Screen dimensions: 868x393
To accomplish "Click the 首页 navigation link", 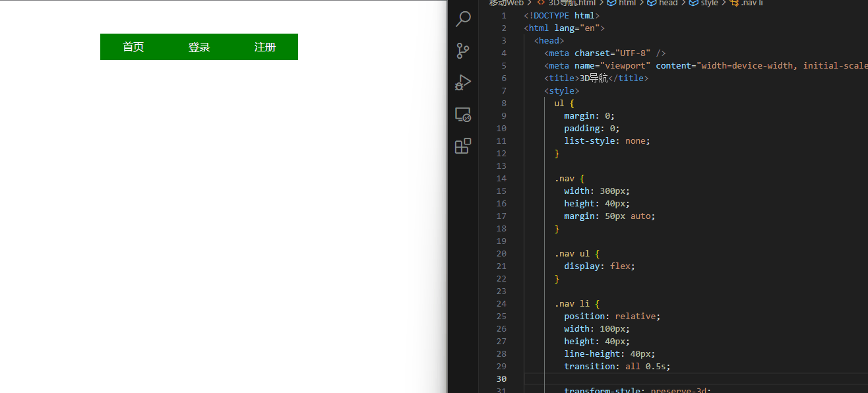I will pyautogui.click(x=133, y=47).
